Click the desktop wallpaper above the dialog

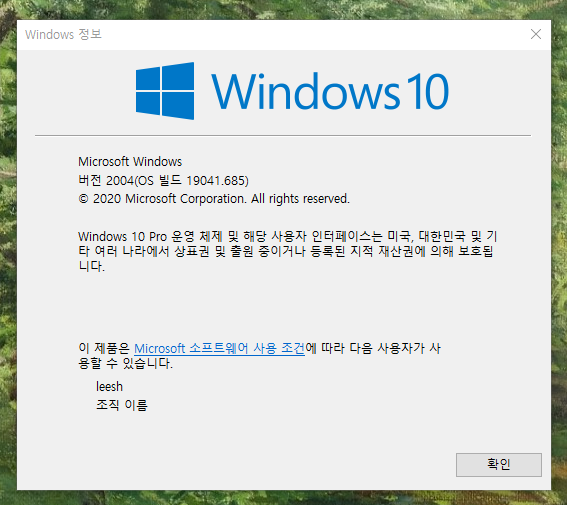(284, 9)
